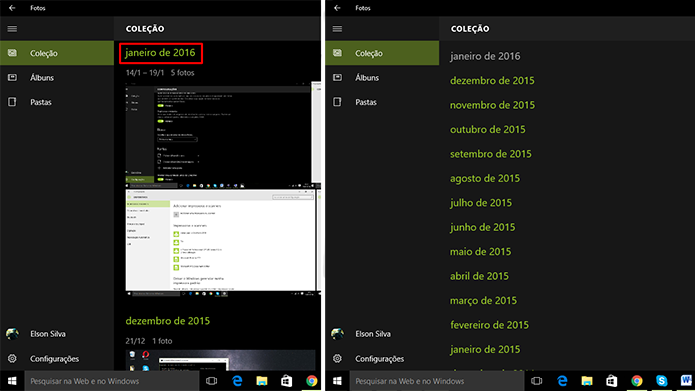The image size is (695, 391).
Task: Click search box in left taskbar
Action: pos(112,381)
